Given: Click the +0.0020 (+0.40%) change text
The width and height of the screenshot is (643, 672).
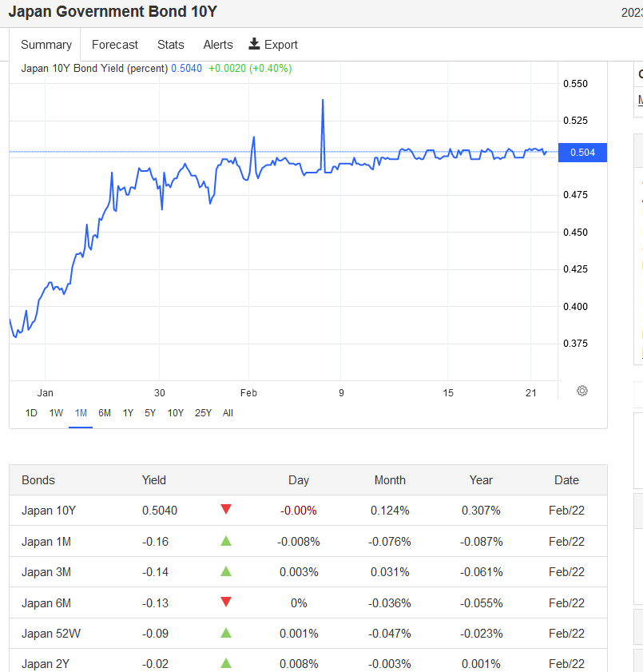Looking at the screenshot, I should (x=250, y=69).
